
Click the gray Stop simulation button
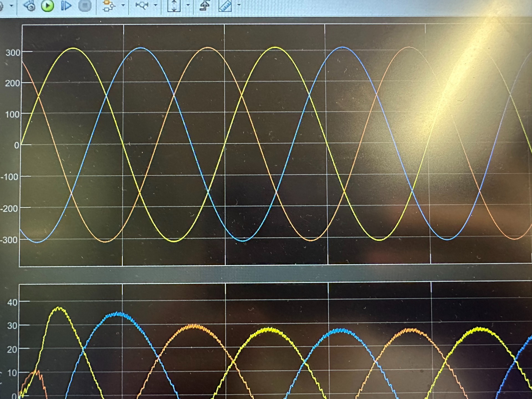pyautogui.click(x=85, y=5)
